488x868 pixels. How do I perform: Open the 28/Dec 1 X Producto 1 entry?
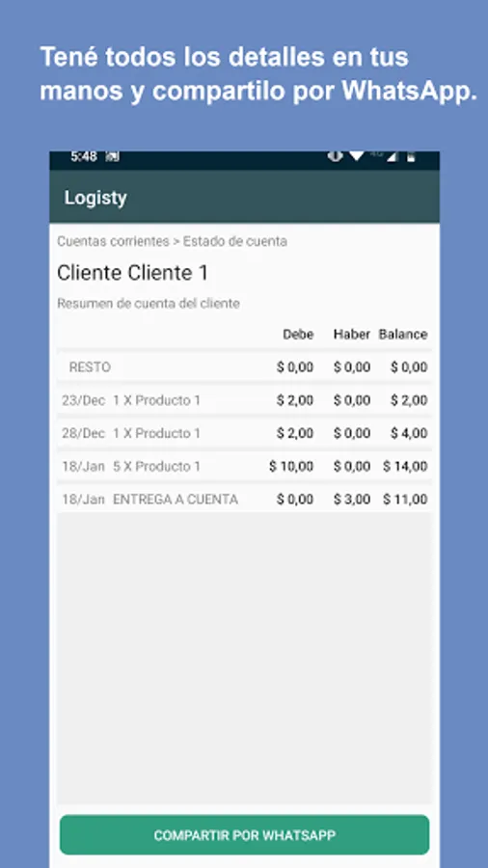pyautogui.click(x=244, y=433)
